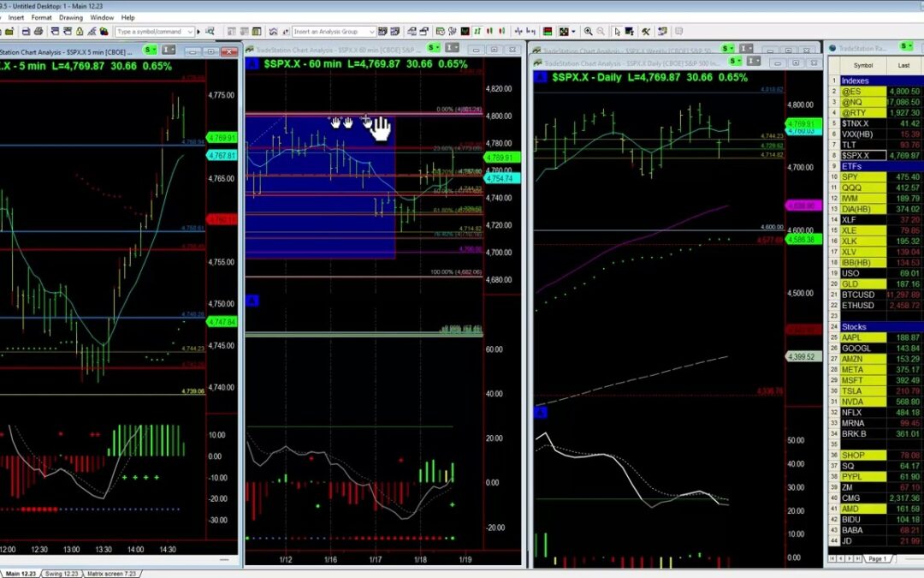Switch to the Matrix screen 7.23 tab
Viewport: 924px width, 578px height.
click(x=112, y=573)
